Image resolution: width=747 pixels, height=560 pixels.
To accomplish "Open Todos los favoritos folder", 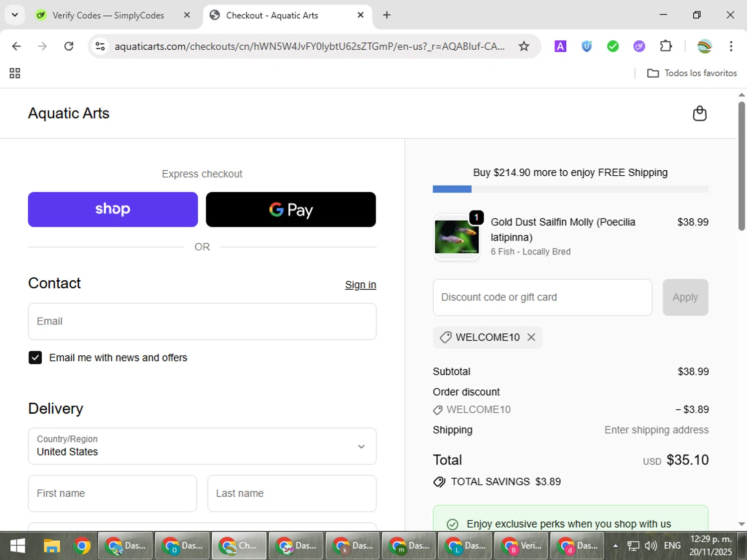I will click(692, 73).
